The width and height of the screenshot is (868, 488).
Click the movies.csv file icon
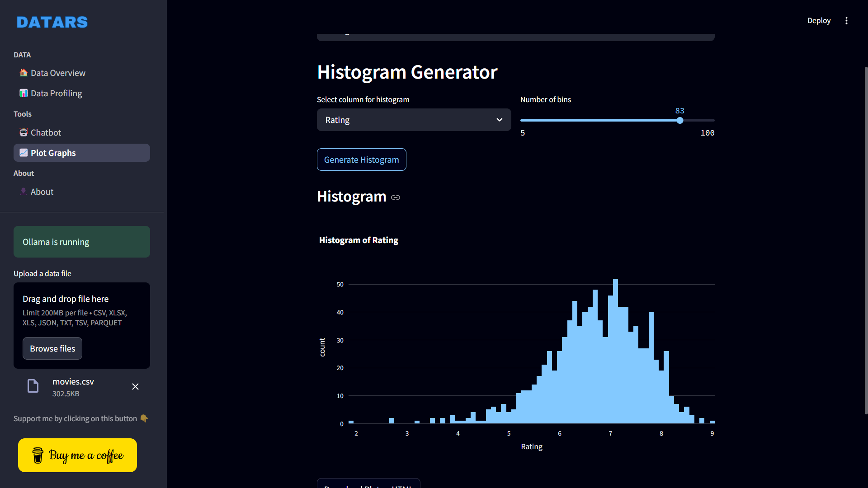pos(33,386)
